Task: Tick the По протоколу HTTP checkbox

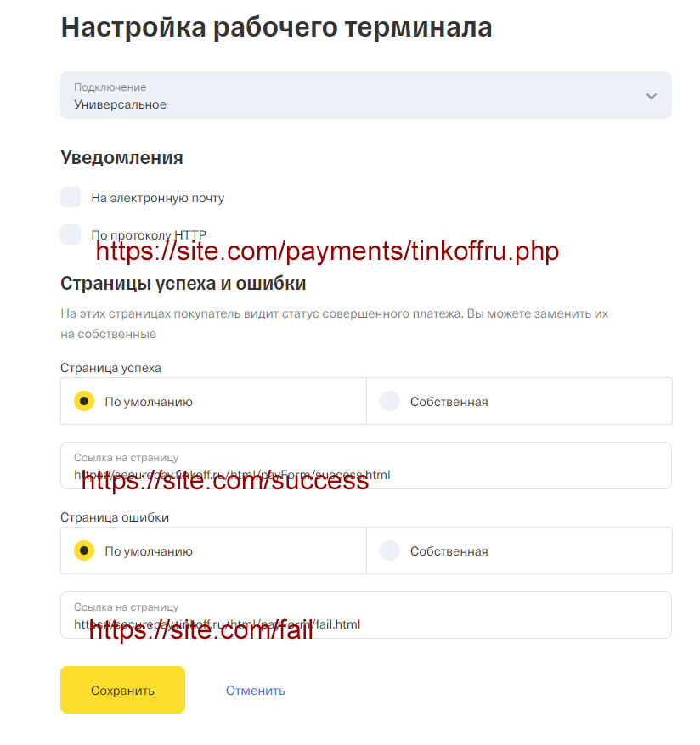Action: 71,234
